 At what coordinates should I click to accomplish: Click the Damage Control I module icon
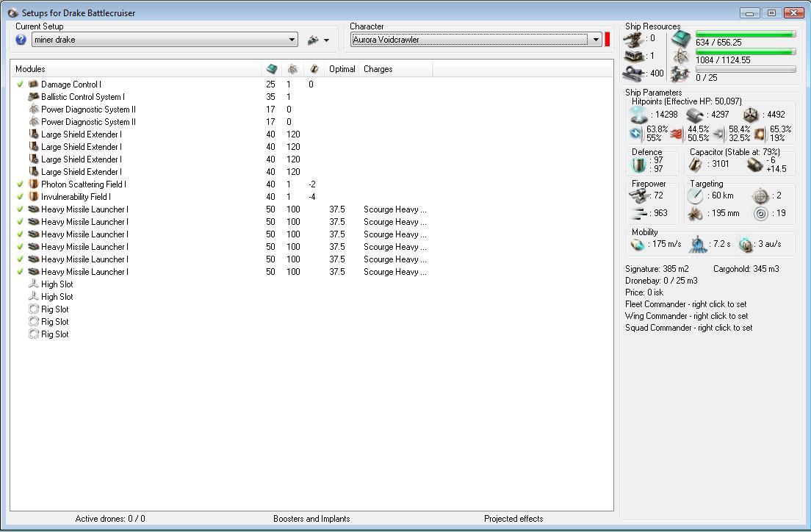coord(34,84)
